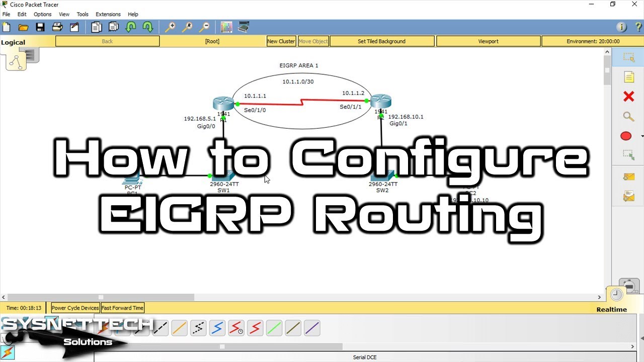This screenshot has width=644, height=362.
Task: Activate the red X Delete tool
Action: (628, 97)
